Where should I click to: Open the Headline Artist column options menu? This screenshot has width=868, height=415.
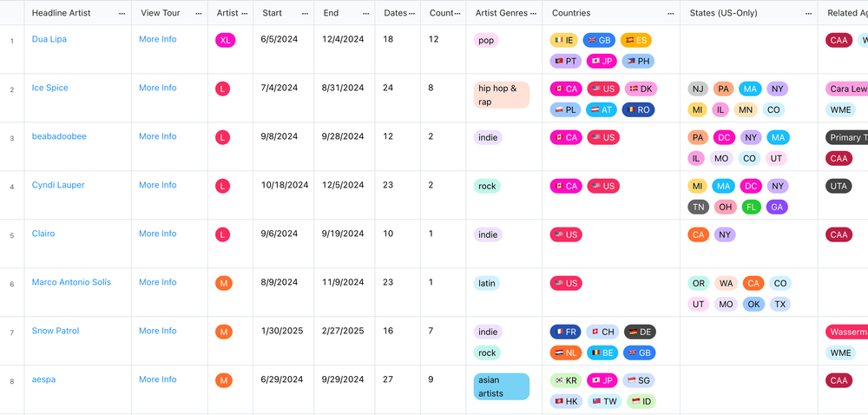(122, 13)
